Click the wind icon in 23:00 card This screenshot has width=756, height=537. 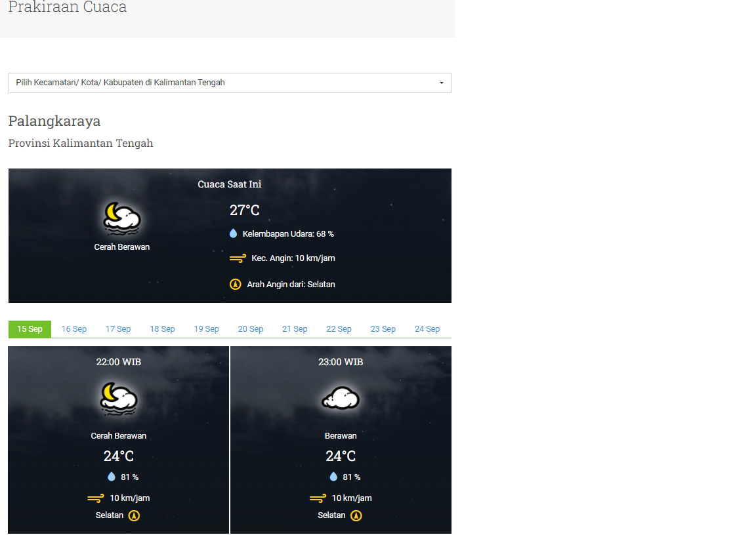[x=318, y=498]
